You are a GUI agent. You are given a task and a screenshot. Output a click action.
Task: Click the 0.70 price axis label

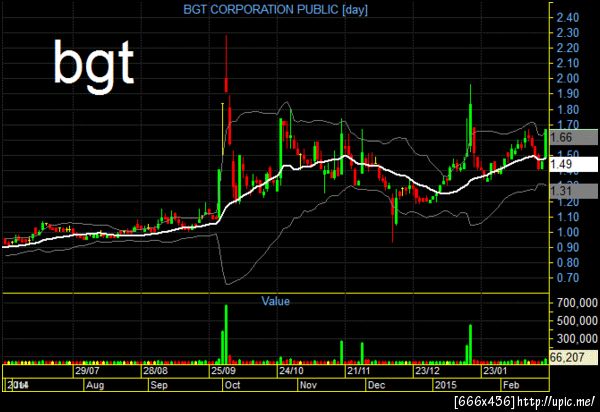click(568, 278)
